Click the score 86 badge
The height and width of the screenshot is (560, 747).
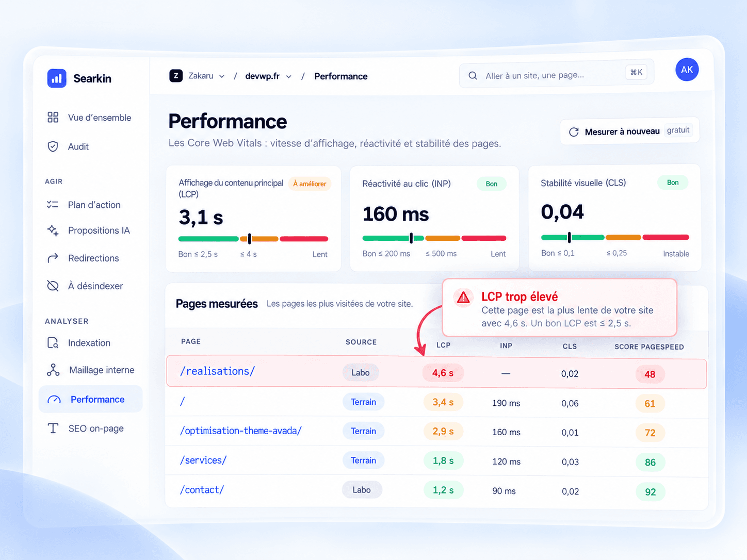(650, 463)
